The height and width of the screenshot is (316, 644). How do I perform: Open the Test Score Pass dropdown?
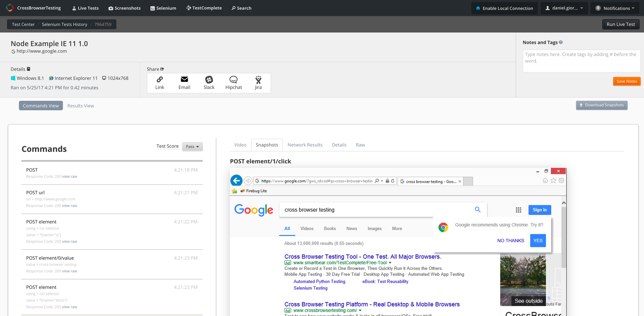(x=192, y=146)
